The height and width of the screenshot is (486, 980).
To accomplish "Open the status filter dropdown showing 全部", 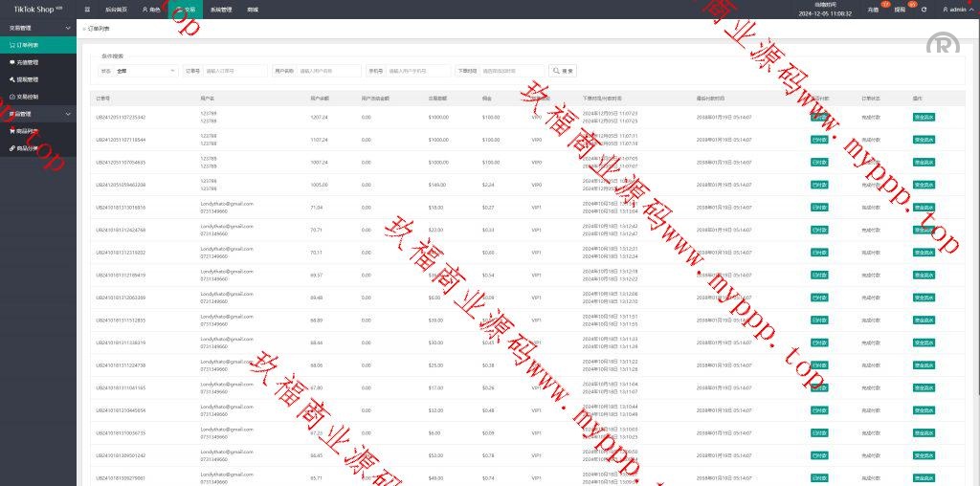I will pyautogui.click(x=145, y=71).
